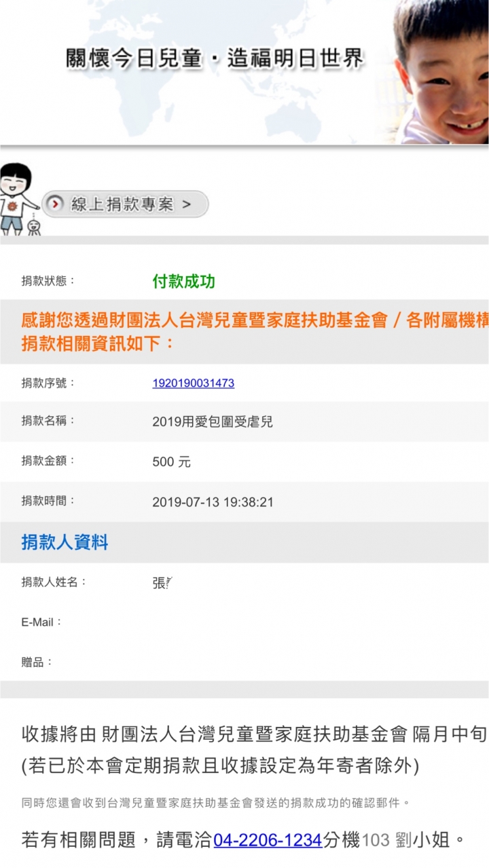Select donation time 2019-07-13 19:38:21
Viewport: 489px width, 868px height.
coord(213,502)
